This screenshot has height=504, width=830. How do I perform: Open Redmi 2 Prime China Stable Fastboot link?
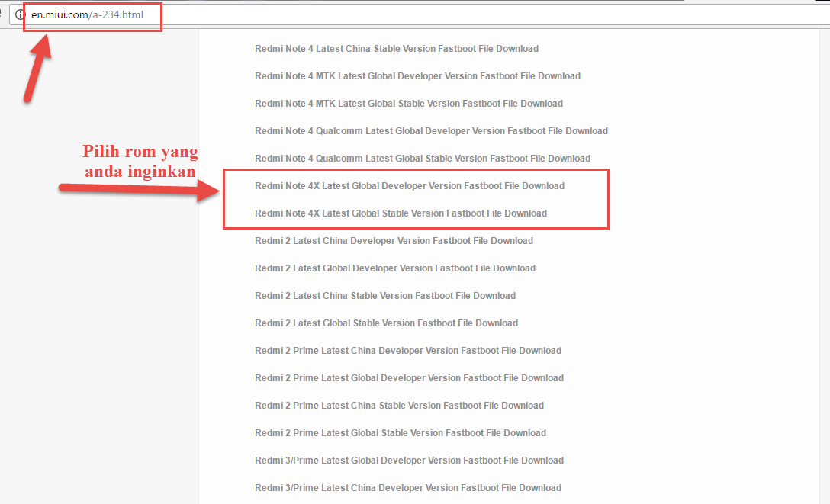pyautogui.click(x=399, y=406)
